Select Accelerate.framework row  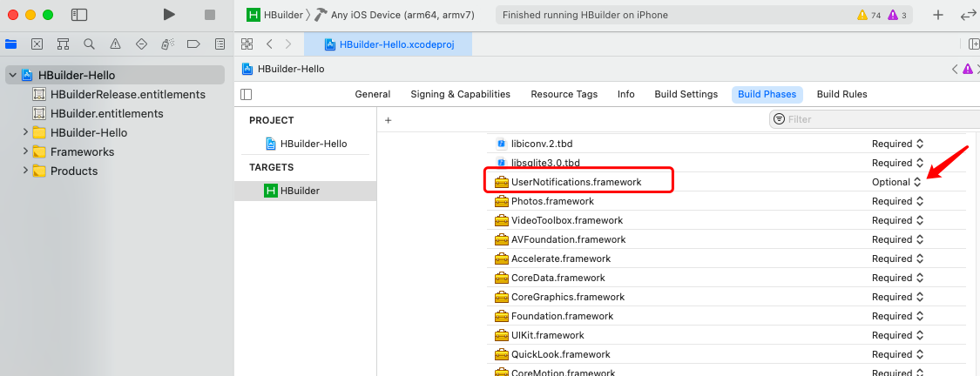tap(727, 258)
